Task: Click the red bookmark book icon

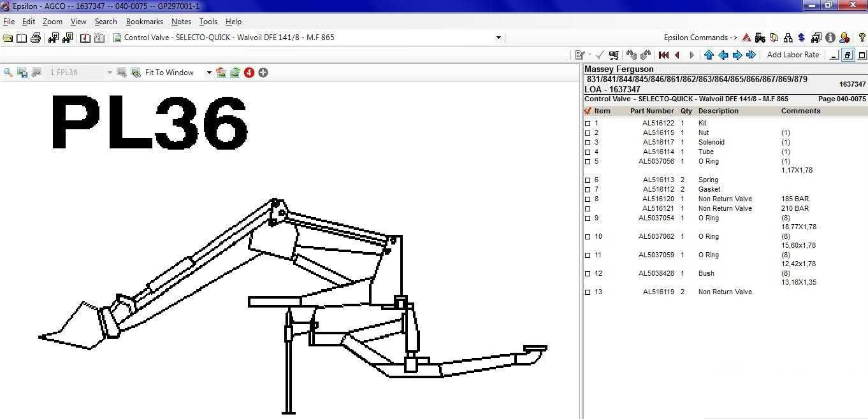Action: coord(85,38)
